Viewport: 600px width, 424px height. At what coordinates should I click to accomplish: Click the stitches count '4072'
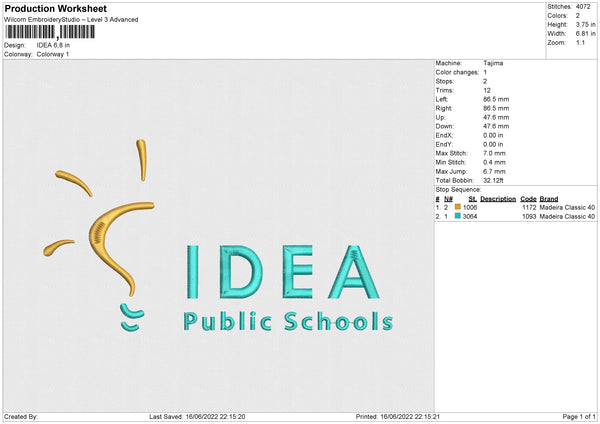[x=583, y=7]
